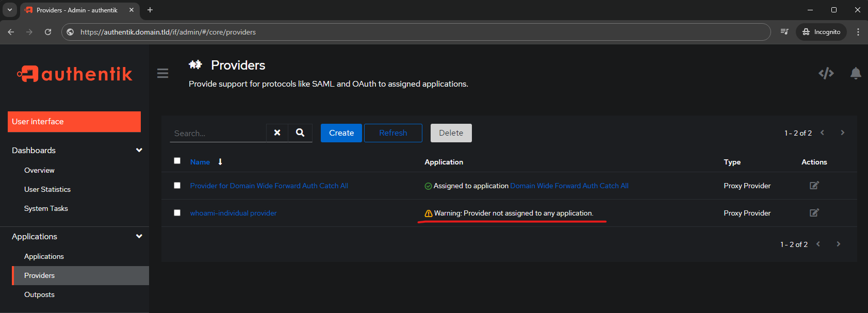
Task: Open the browser three-dot menu
Action: (x=858, y=32)
